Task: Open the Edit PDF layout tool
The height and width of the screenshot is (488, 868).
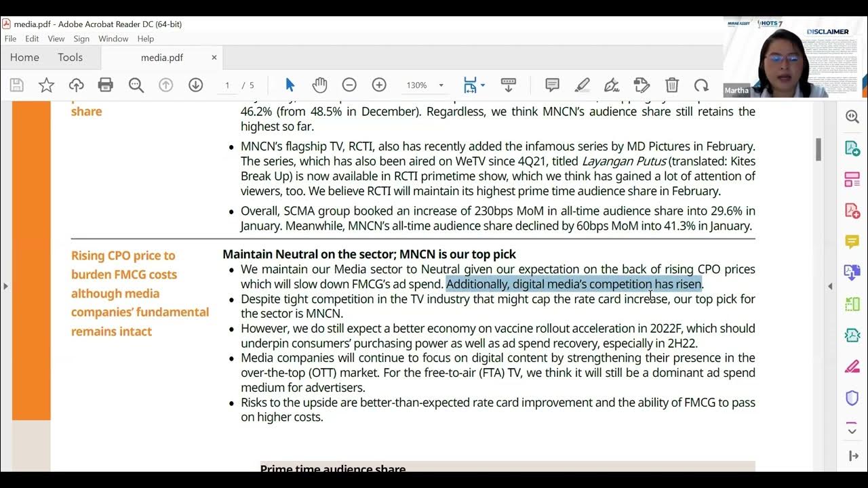Action: 852,180
